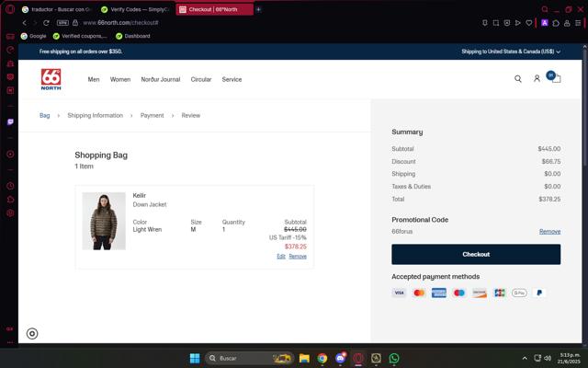
Task: Open the VPN badge in address bar
Action: (62, 23)
